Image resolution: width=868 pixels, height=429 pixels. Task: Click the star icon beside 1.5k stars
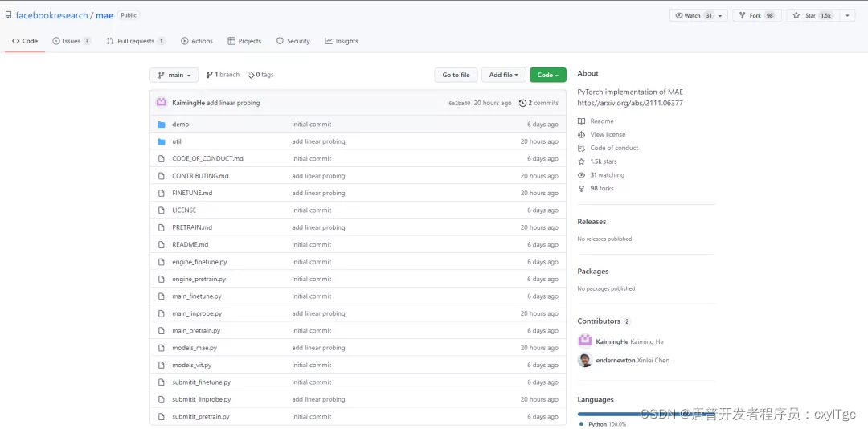581,161
